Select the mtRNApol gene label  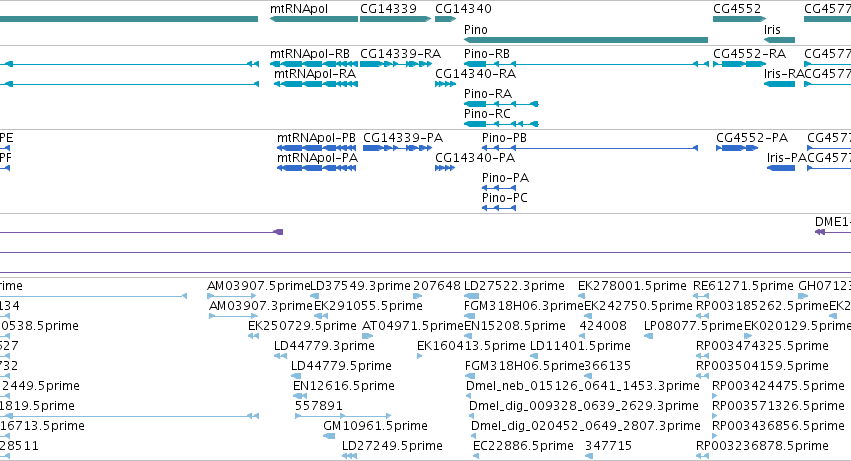pos(299,9)
